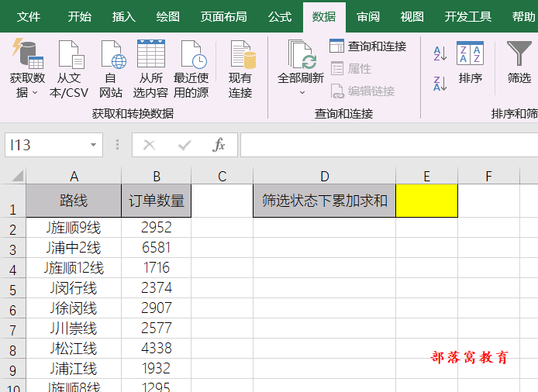This screenshot has width=538, height=392.
Task: Expand the 获取数据 dropdown arrow
Action: pyautogui.click(x=35, y=93)
